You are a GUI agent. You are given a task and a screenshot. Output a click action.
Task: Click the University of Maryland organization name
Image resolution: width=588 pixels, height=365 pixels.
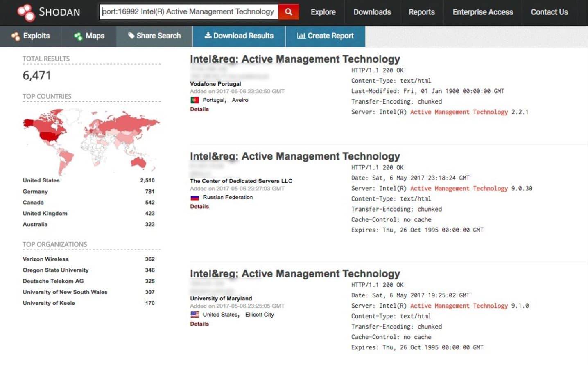221,299
